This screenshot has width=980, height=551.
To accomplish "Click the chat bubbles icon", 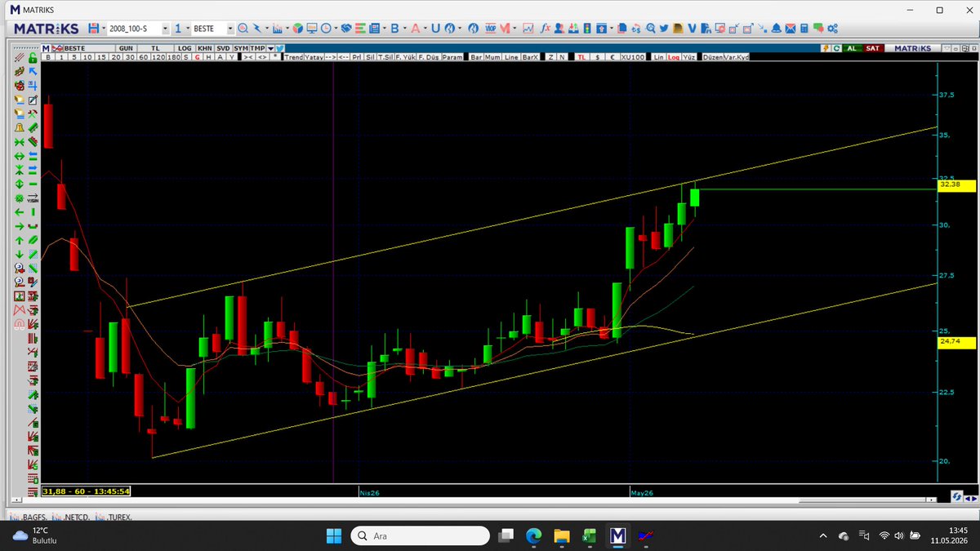I will point(818,29).
